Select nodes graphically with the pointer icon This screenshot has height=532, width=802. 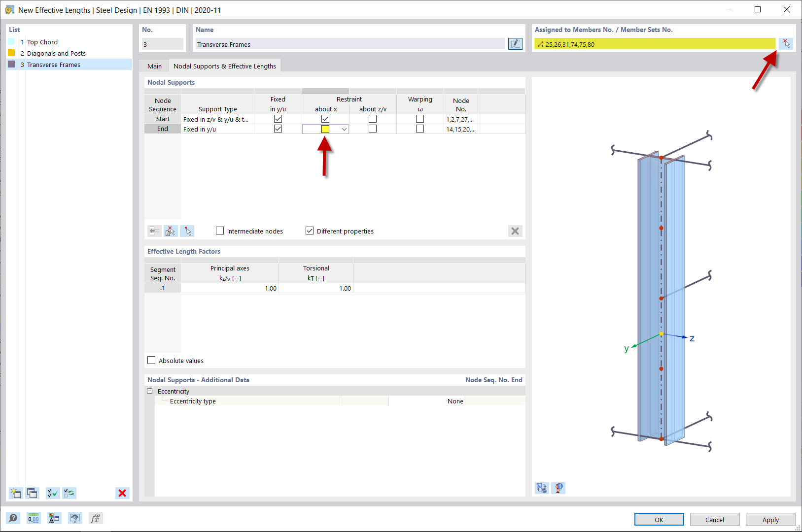pyautogui.click(x=187, y=231)
